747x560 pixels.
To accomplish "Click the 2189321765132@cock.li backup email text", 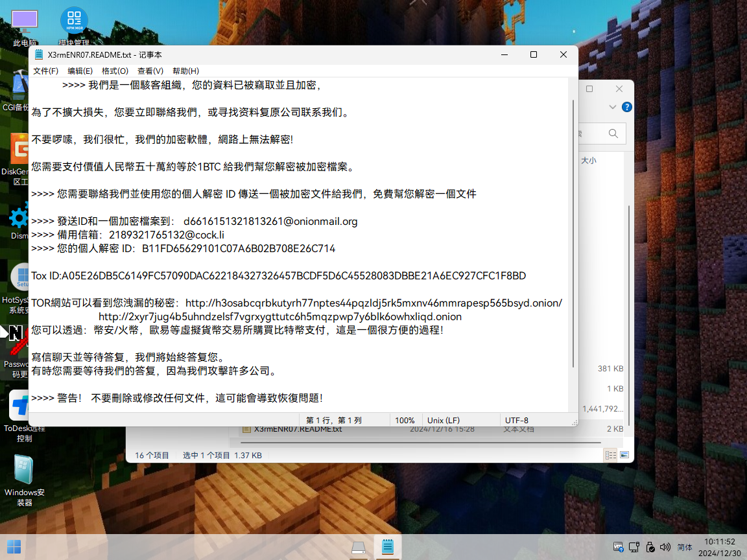I will point(166,235).
